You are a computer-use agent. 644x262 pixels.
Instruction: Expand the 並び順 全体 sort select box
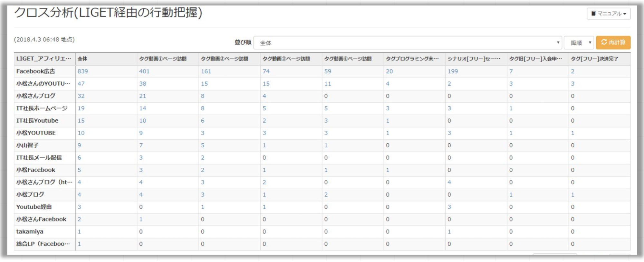408,43
